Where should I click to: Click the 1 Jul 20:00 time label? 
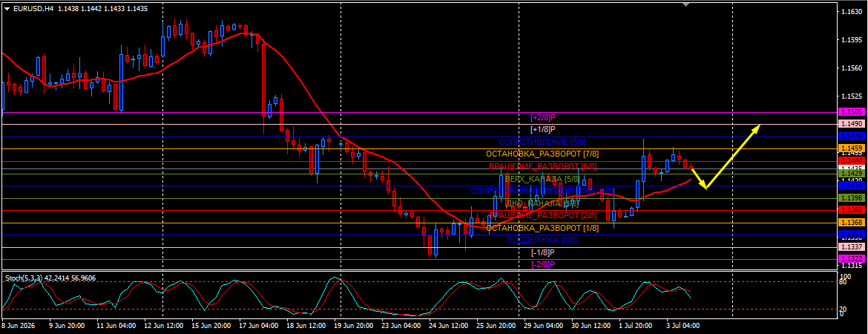[x=637, y=326]
